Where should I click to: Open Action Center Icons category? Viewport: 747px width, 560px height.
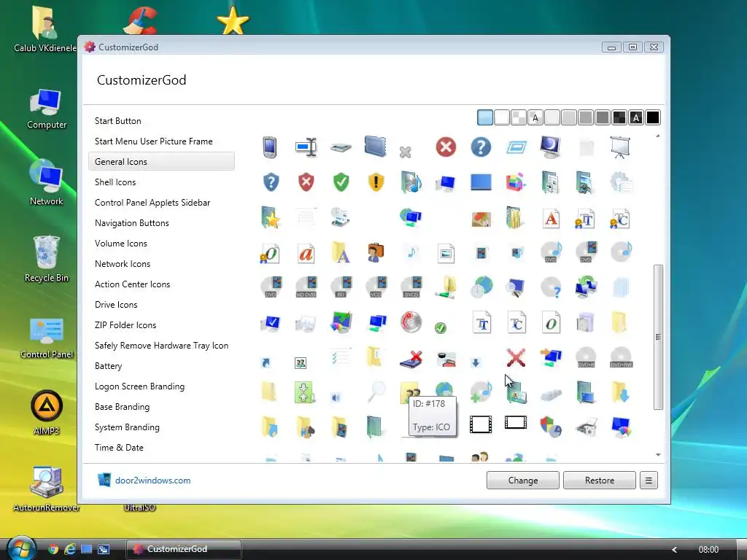click(x=133, y=285)
